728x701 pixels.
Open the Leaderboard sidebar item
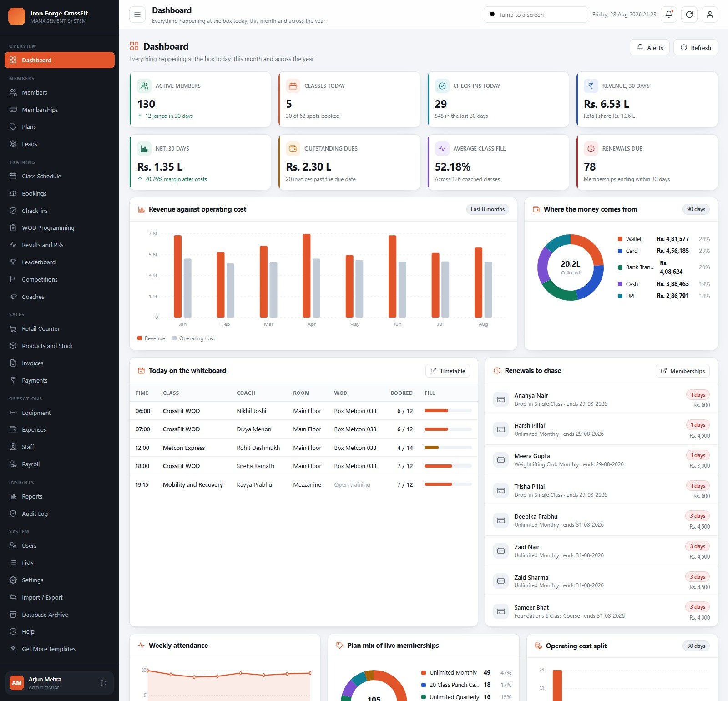click(x=60, y=262)
